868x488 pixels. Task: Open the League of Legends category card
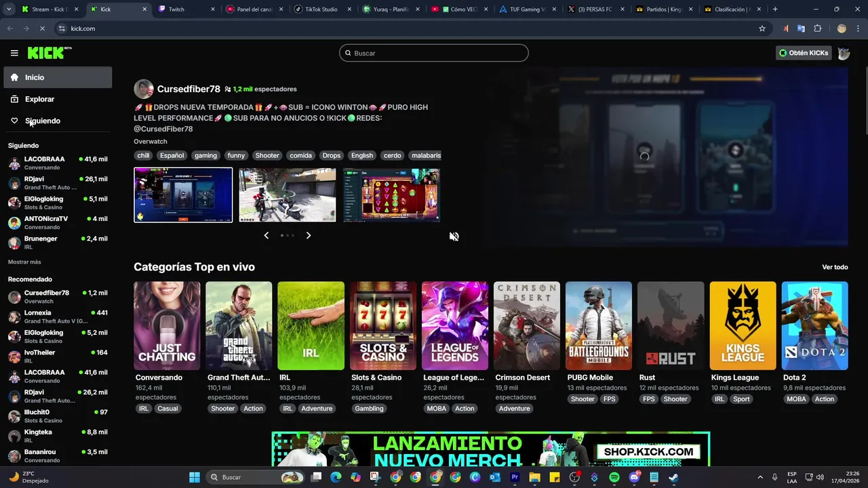click(x=455, y=326)
